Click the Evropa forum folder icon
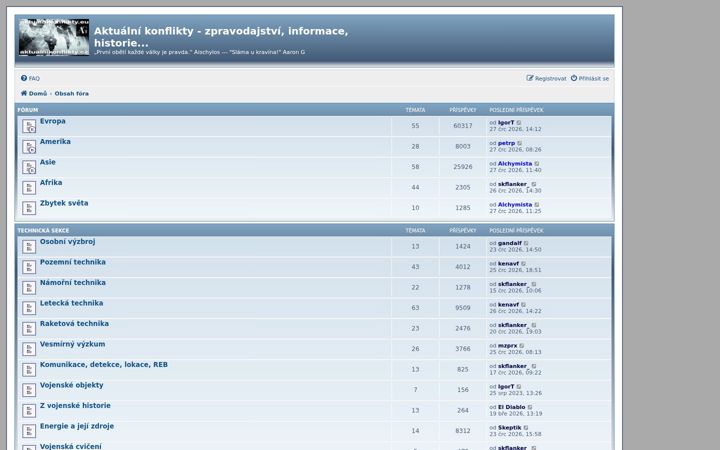The height and width of the screenshot is (450, 720). 29,126
